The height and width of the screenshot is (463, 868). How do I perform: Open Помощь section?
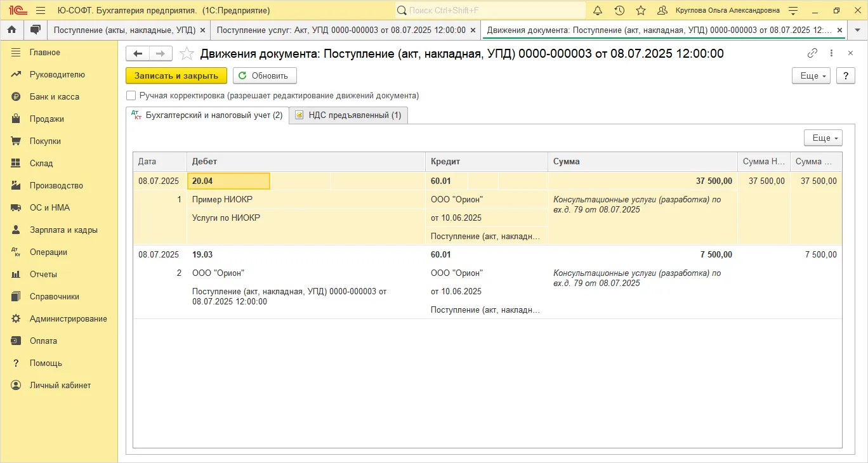(46, 363)
